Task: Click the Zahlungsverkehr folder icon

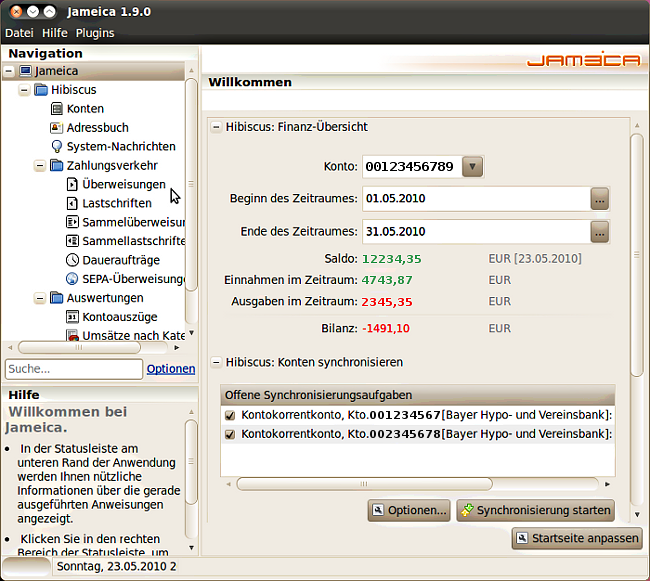Action: pyautogui.click(x=56, y=165)
